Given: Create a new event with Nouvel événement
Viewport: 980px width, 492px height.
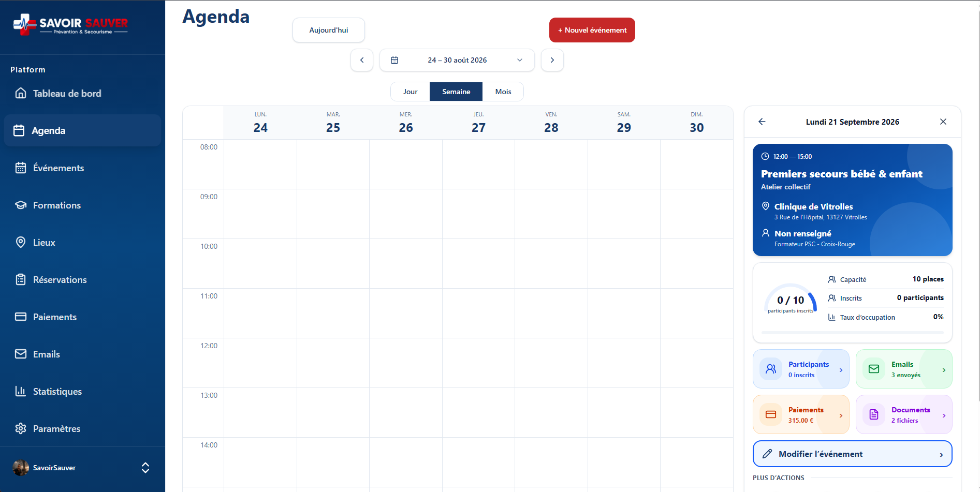Looking at the screenshot, I should [x=592, y=30].
